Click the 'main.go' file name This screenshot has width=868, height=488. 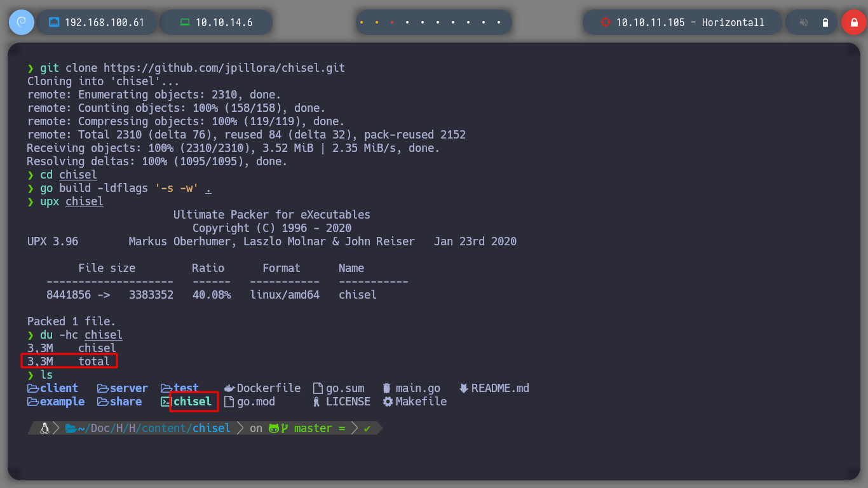[x=418, y=388]
